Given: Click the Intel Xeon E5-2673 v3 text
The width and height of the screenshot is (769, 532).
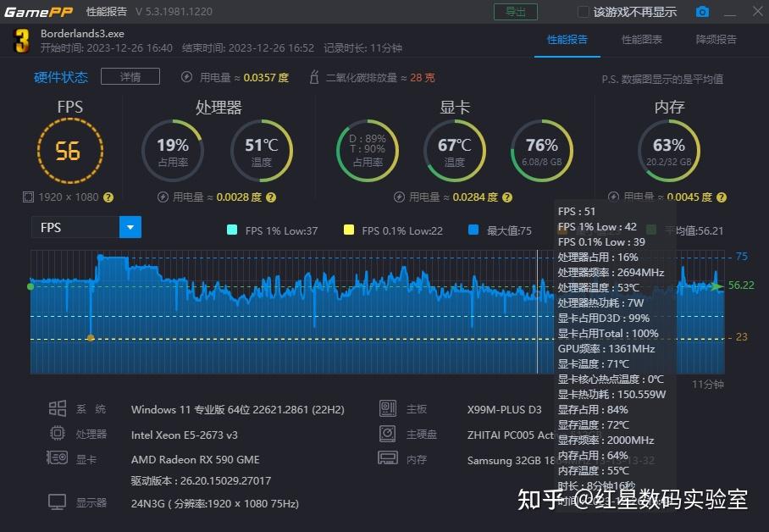Looking at the screenshot, I should click(185, 435).
